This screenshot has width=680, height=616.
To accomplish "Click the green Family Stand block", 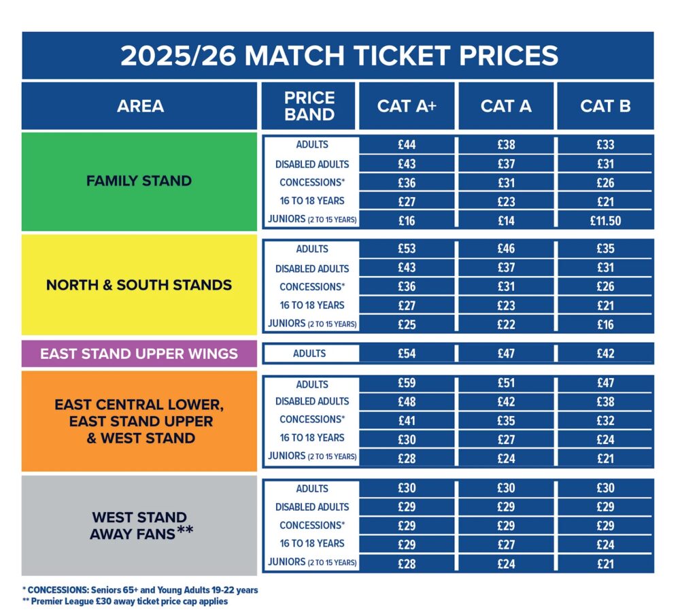I will (139, 182).
